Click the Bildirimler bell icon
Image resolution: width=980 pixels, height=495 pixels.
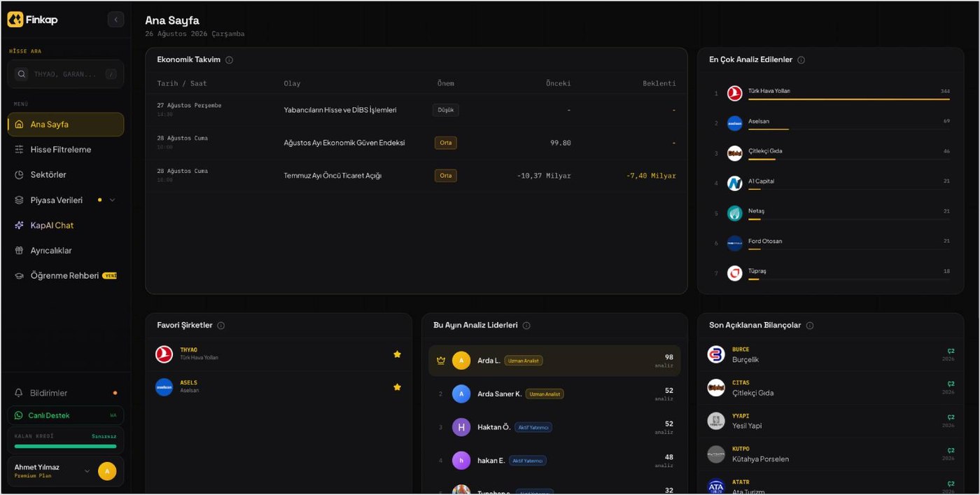[x=19, y=393]
